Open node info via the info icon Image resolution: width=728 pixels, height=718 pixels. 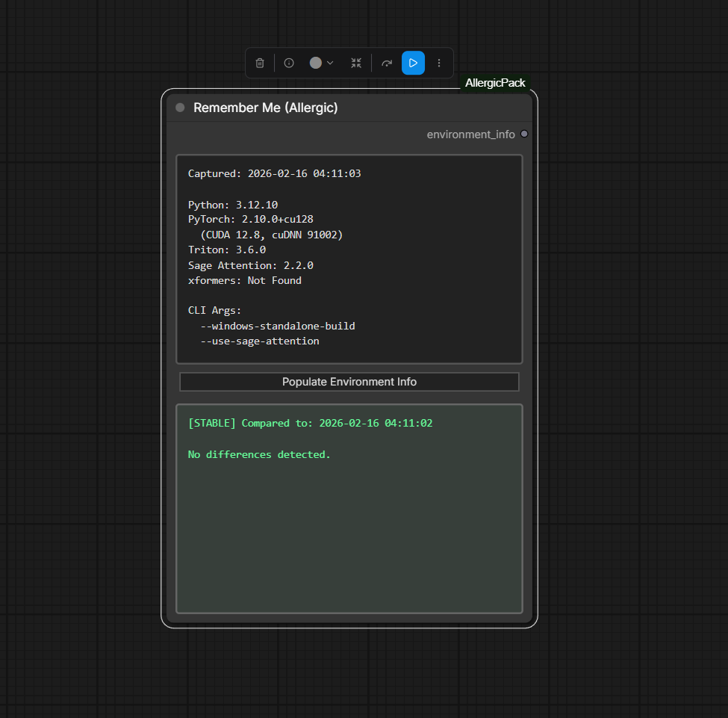pos(289,63)
